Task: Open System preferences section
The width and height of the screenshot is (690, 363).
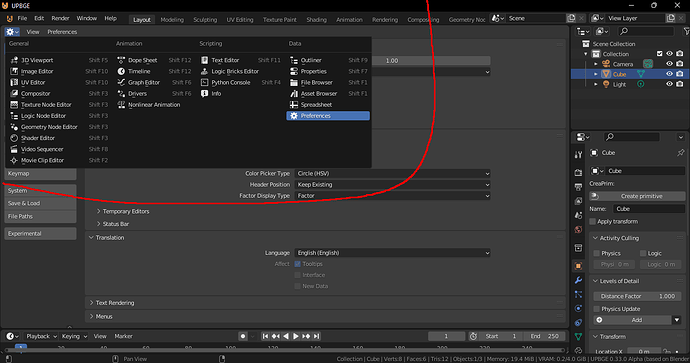Action: [x=40, y=191]
